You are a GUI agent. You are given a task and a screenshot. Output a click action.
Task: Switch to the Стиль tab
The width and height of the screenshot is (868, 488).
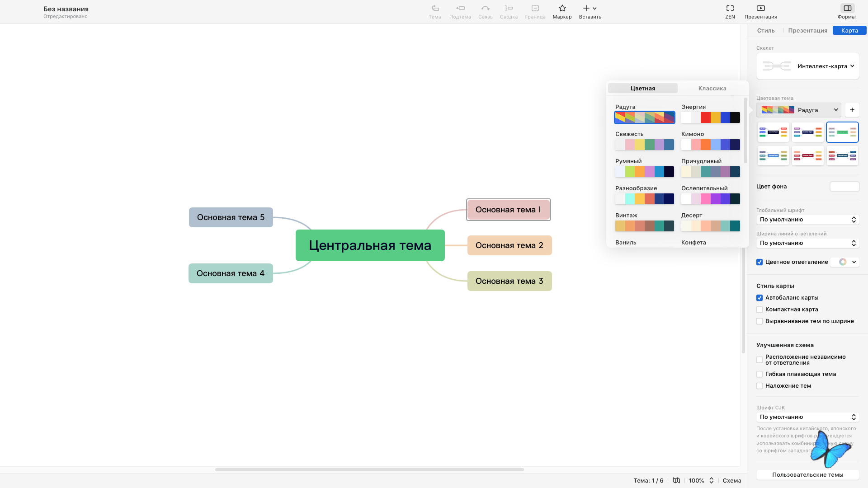click(766, 31)
